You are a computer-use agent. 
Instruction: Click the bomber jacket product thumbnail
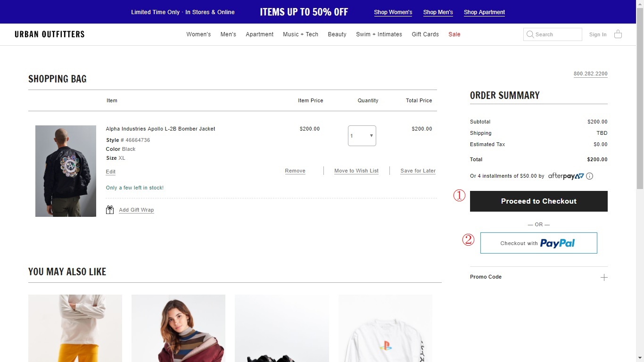point(66,171)
